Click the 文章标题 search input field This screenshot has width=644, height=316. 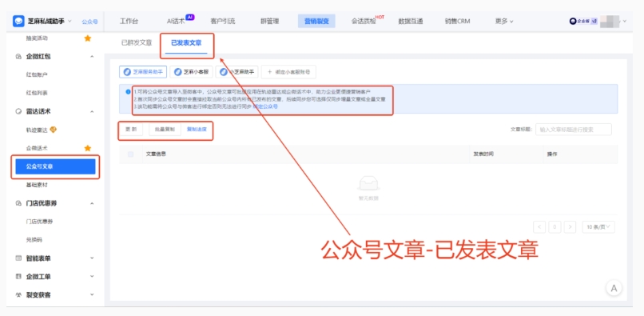[x=574, y=129]
